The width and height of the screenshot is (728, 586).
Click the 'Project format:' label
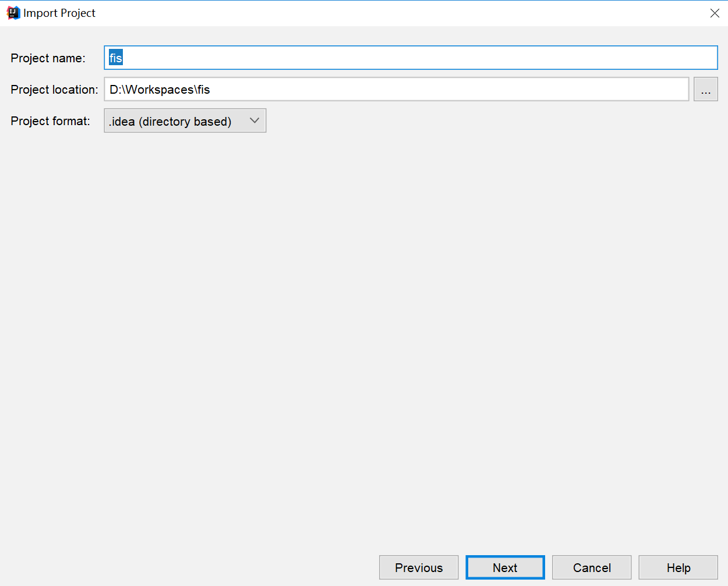point(50,121)
